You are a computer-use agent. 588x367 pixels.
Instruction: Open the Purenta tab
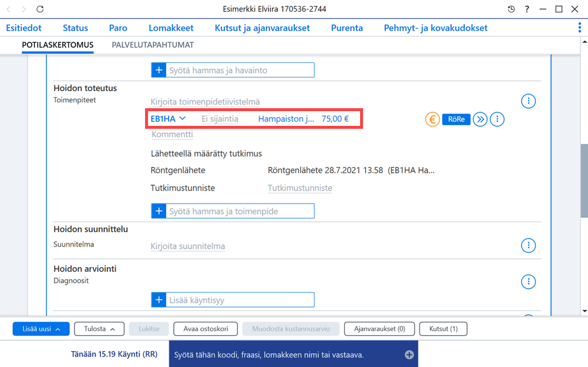click(x=347, y=28)
